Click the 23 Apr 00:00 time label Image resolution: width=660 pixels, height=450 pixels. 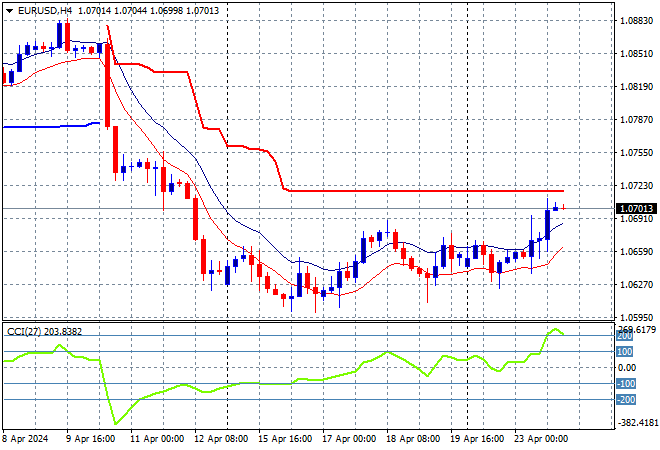tap(541, 438)
